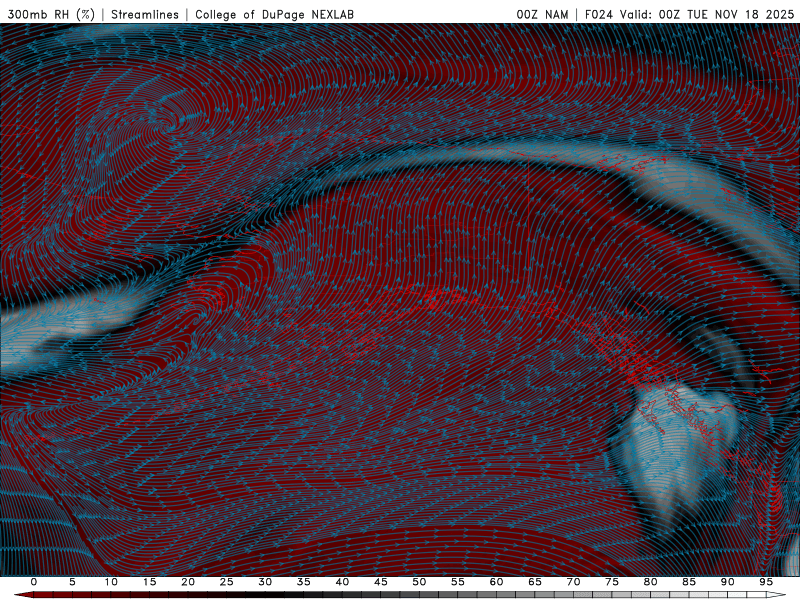Click the colorbar label '0'

(34, 582)
